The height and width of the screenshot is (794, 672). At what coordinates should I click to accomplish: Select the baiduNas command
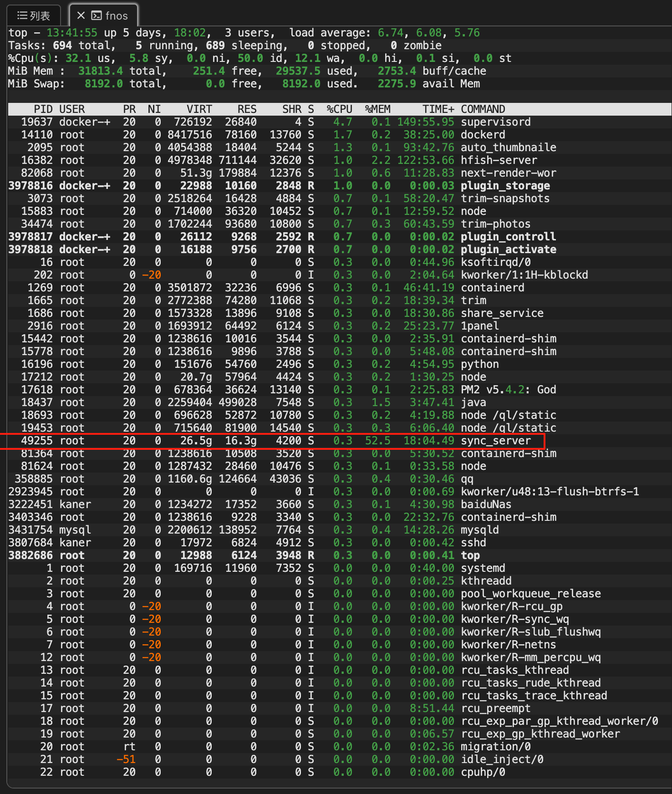[486, 504]
